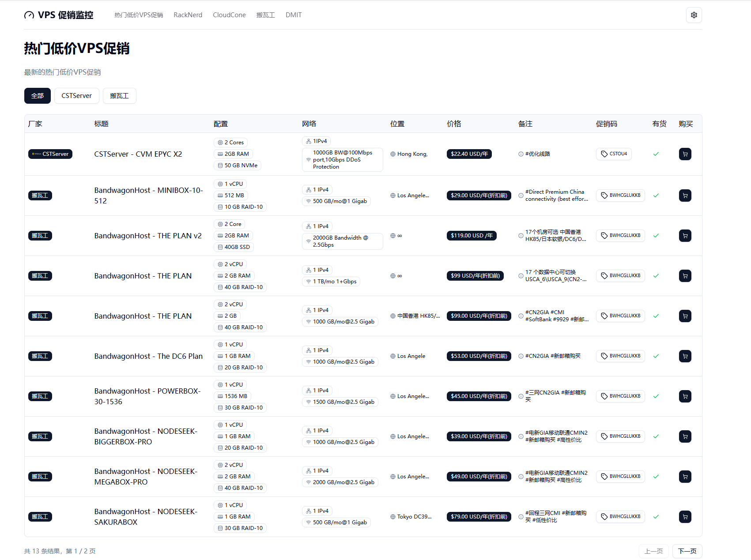Click cart icon for $99.00 THE PLAN Hong Kong row
This screenshot has width=751, height=560.
685,316
